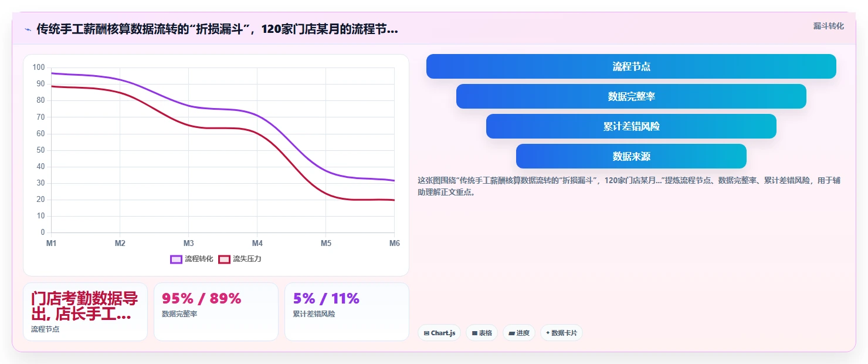Select the 流程节点 funnel bar

click(x=631, y=66)
